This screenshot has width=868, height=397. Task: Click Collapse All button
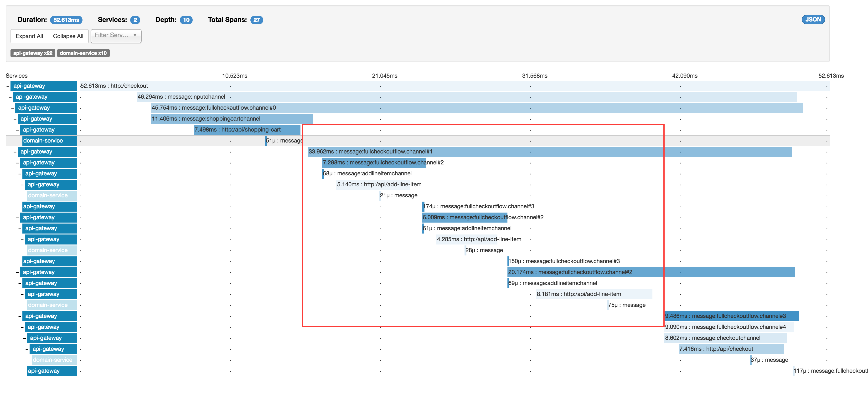coord(68,36)
